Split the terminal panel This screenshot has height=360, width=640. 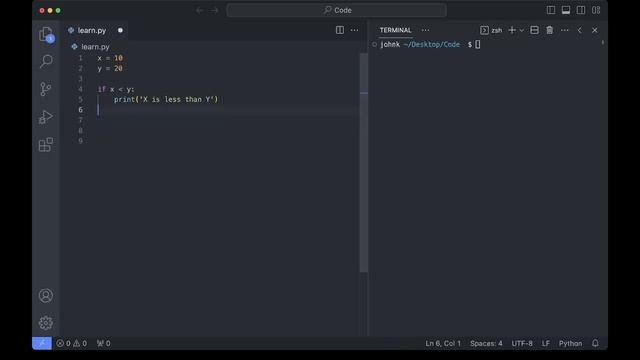[x=534, y=30]
